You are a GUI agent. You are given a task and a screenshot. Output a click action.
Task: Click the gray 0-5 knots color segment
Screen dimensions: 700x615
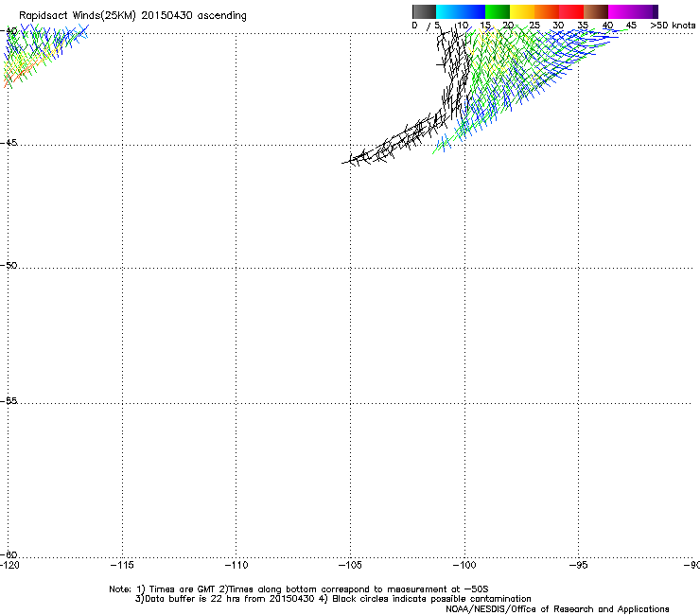point(424,11)
